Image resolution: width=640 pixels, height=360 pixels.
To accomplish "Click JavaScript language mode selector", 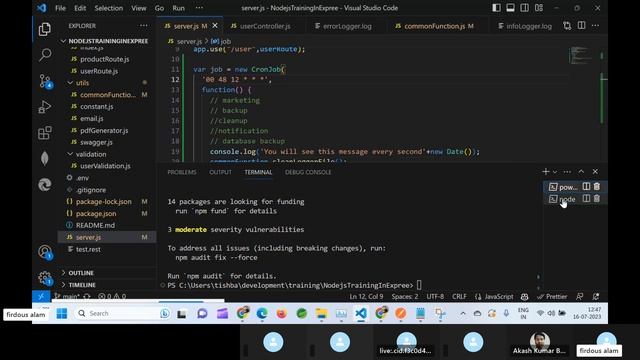I will pyautogui.click(x=498, y=297).
